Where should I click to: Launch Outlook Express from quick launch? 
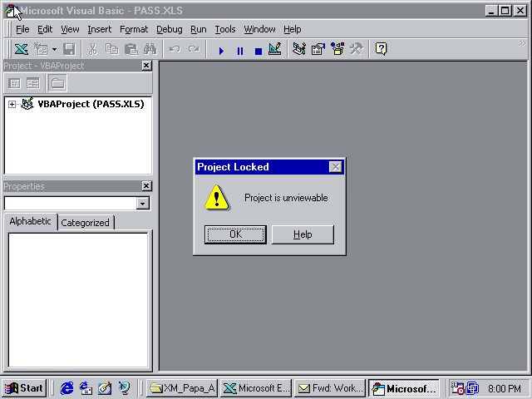[86, 388]
